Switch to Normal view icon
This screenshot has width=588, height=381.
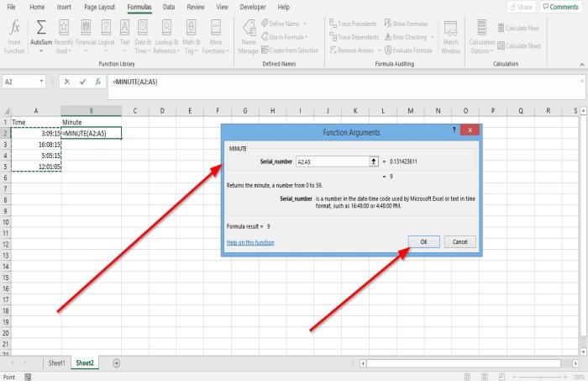pyautogui.click(x=467, y=377)
